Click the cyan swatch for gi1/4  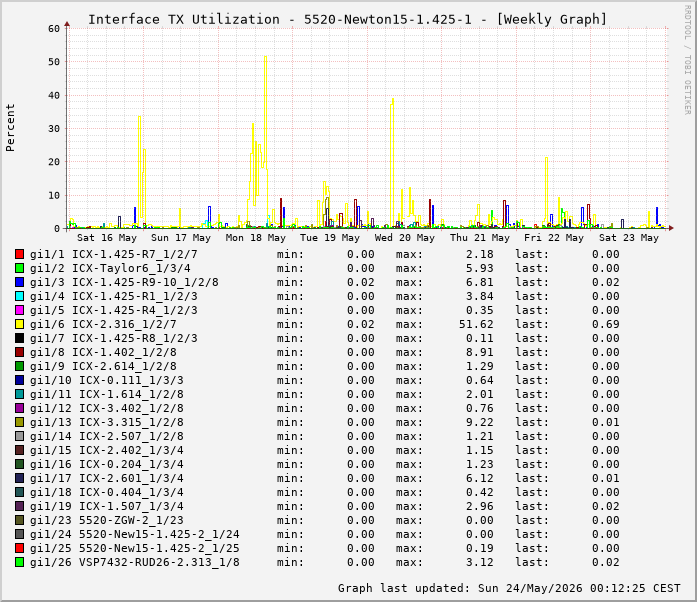click(19, 296)
